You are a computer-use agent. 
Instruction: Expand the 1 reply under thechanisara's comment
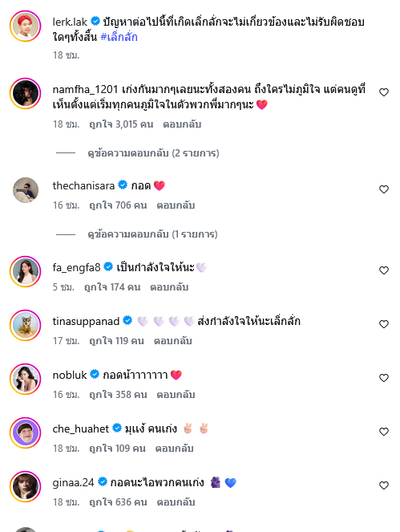[152, 234]
